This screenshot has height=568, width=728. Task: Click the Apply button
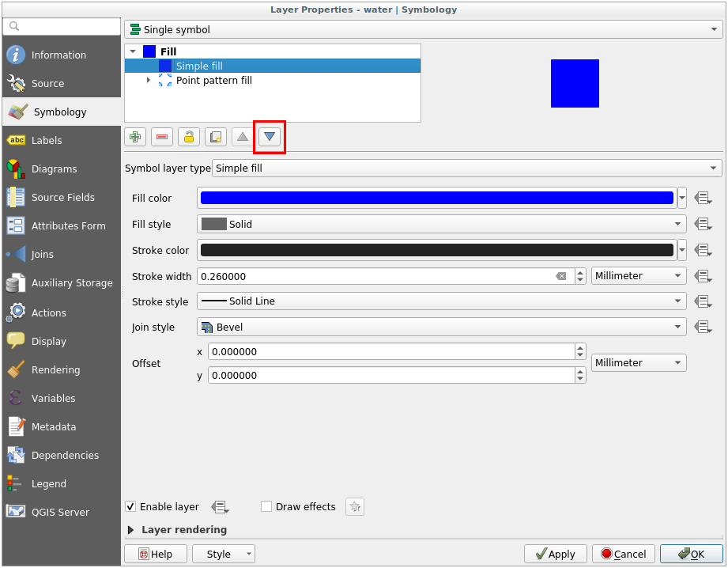click(555, 554)
